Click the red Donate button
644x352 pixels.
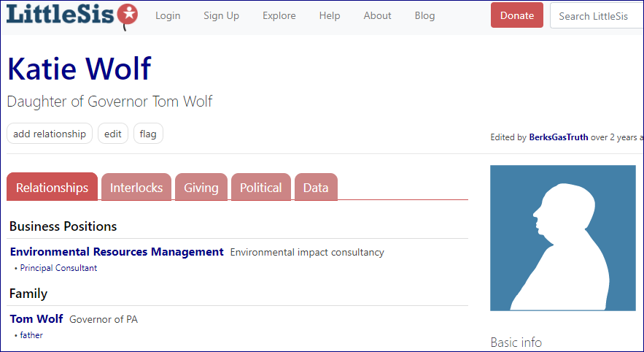click(x=516, y=15)
